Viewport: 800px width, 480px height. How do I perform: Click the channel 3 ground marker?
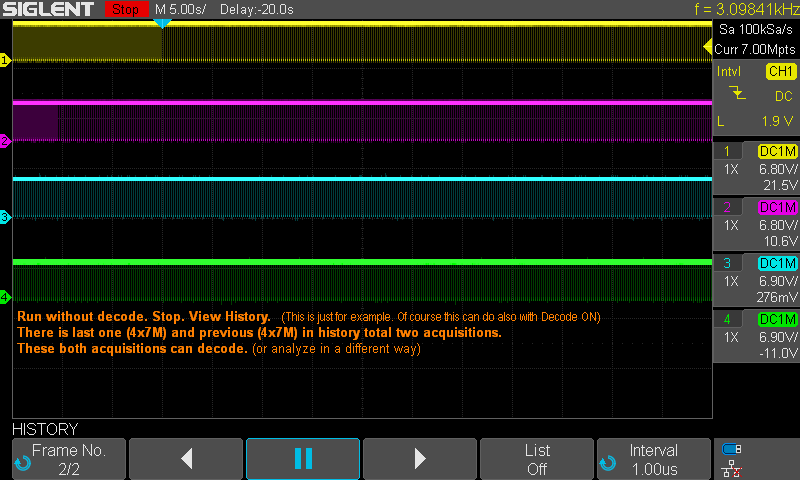point(5,217)
